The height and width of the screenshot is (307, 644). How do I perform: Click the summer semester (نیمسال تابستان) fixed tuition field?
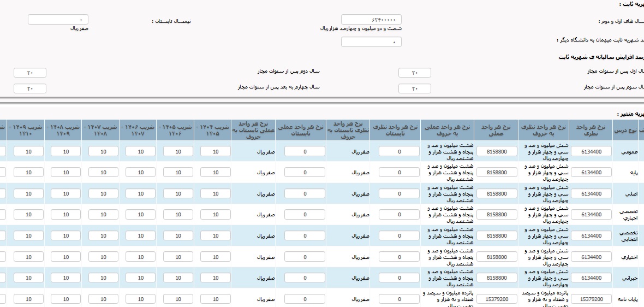[x=58, y=20]
